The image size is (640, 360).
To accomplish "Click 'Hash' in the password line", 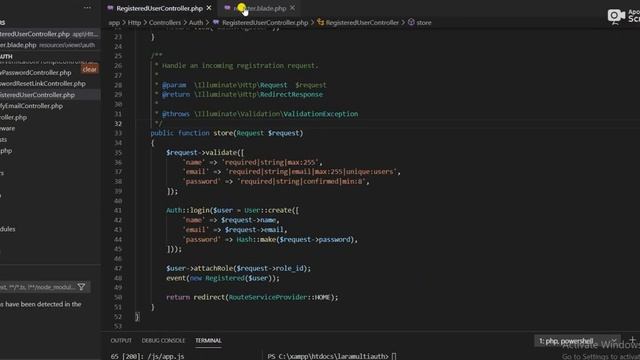I will click(244, 239).
